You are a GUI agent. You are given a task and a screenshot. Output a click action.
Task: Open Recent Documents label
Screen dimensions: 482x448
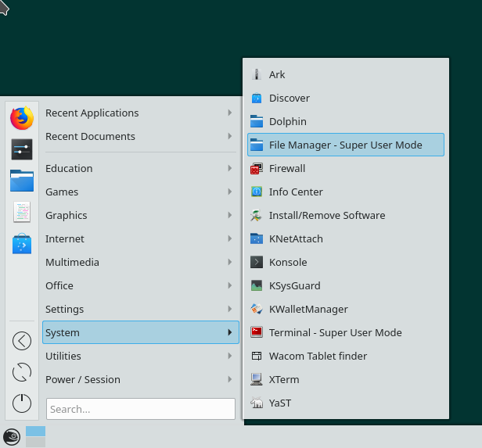click(90, 136)
